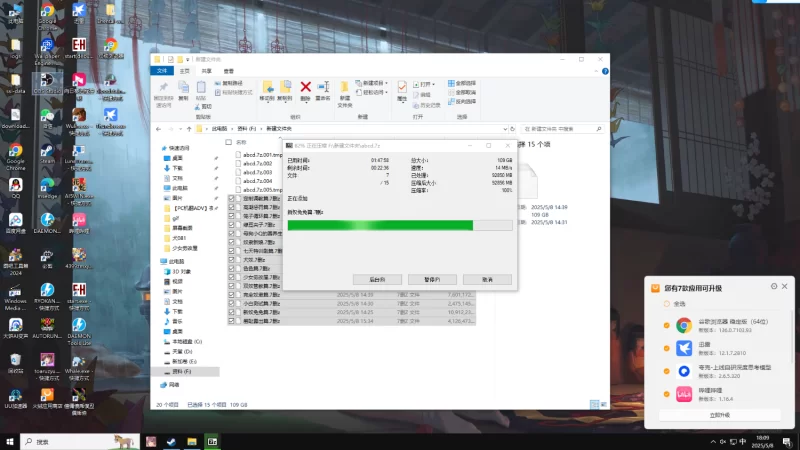The image size is (800, 450).
Task: Click the Move To ribbon icon
Action: [x=266, y=89]
